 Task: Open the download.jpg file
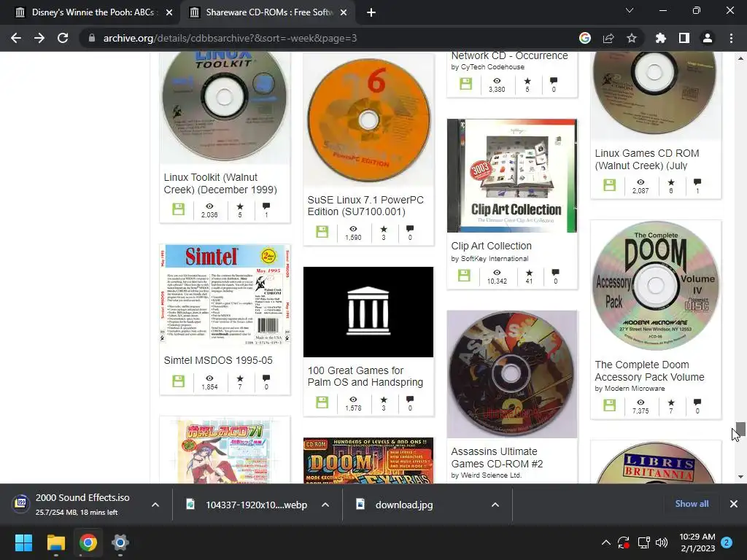tap(404, 505)
